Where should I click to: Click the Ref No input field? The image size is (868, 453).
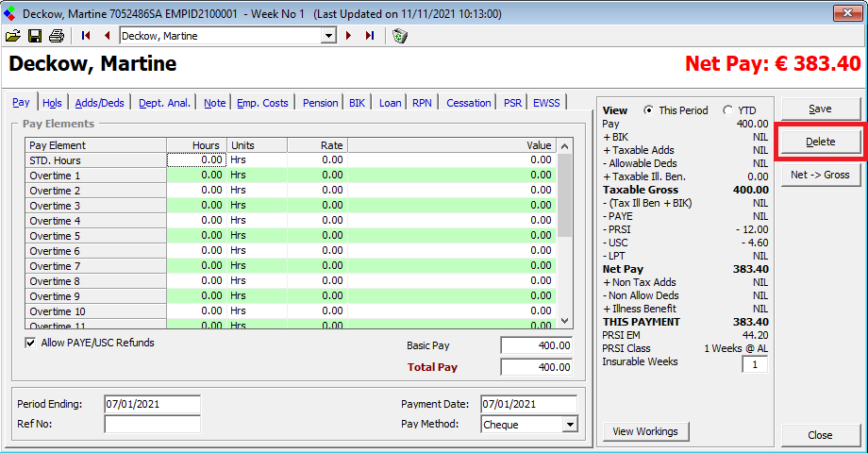click(152, 425)
